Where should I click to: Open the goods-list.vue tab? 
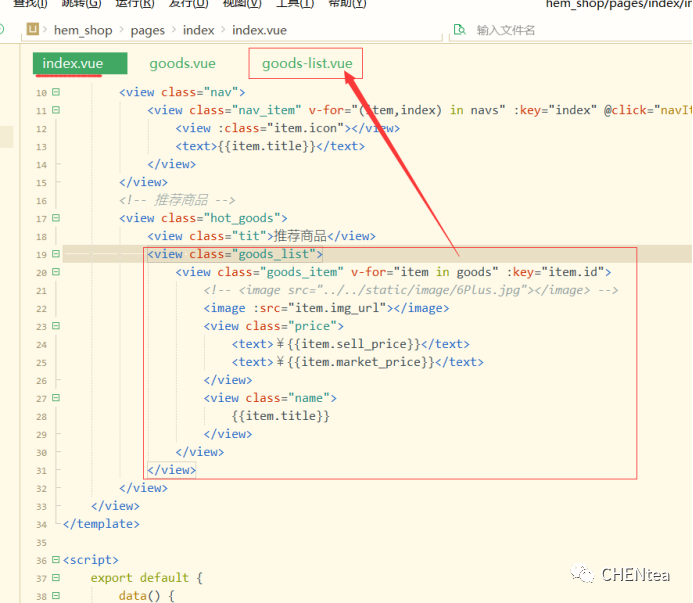[307, 64]
